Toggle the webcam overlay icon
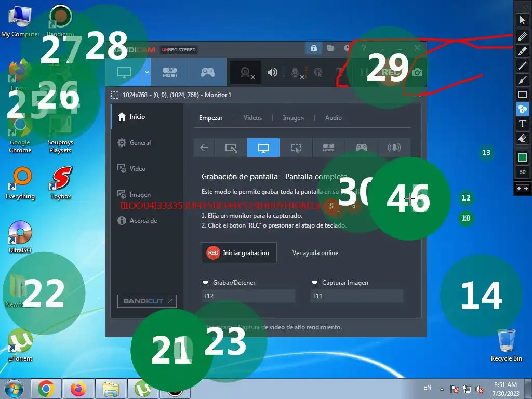 246,72
